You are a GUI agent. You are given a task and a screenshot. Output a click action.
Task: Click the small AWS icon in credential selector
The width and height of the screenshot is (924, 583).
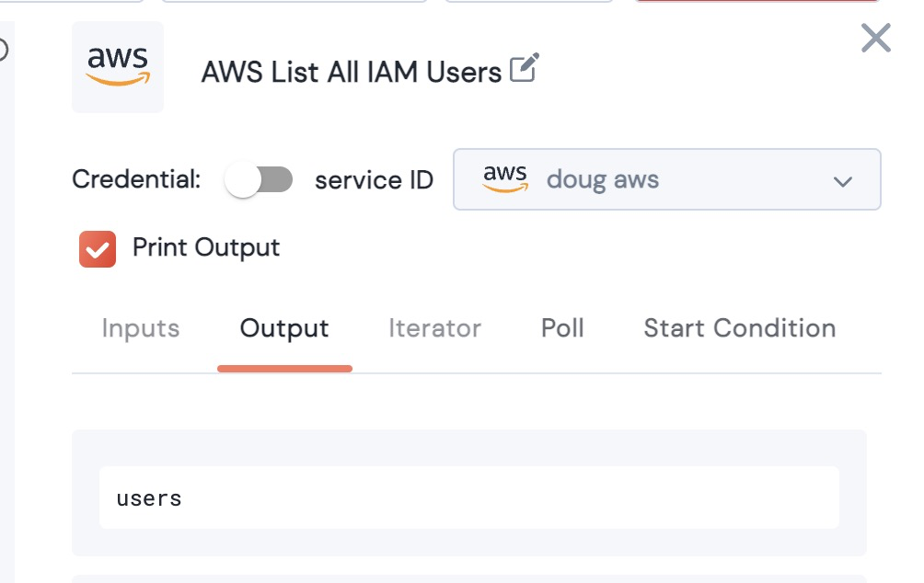(505, 178)
